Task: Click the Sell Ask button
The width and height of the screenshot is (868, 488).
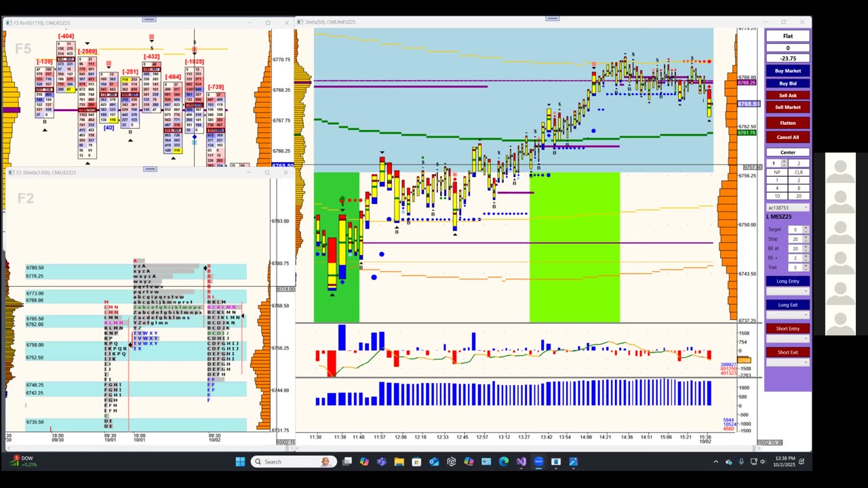Action: click(x=787, y=96)
